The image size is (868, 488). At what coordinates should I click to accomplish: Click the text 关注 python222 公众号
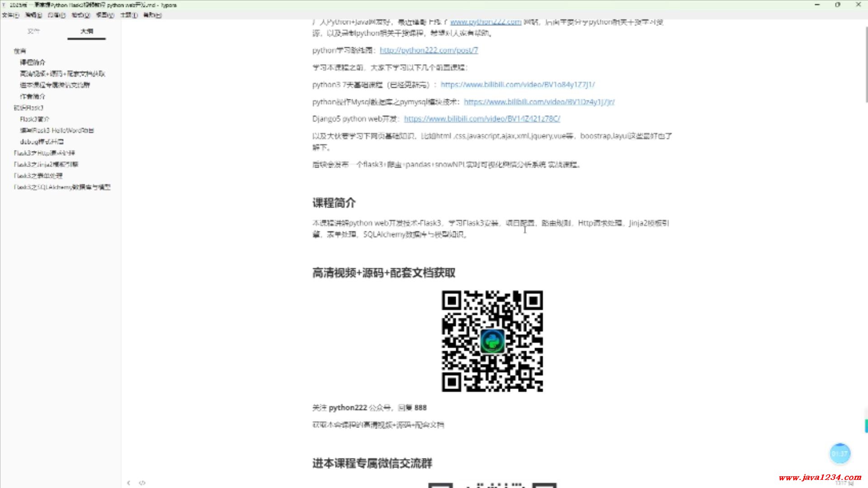pyautogui.click(x=352, y=408)
